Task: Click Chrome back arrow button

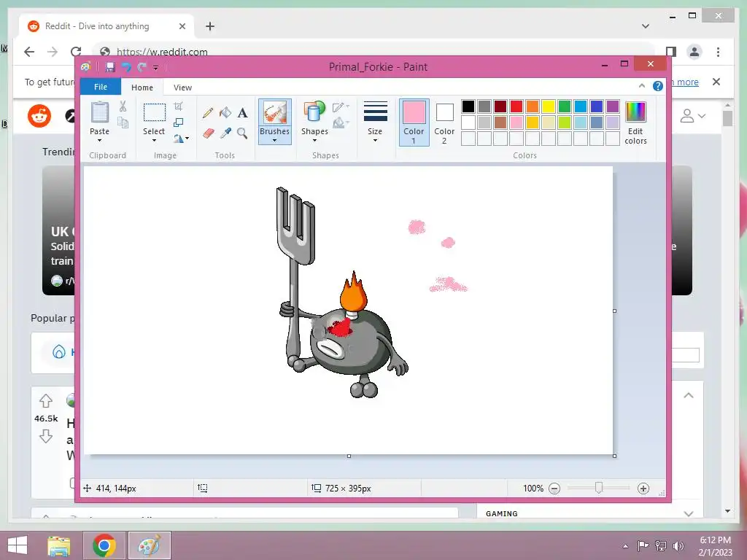Action: point(29,52)
